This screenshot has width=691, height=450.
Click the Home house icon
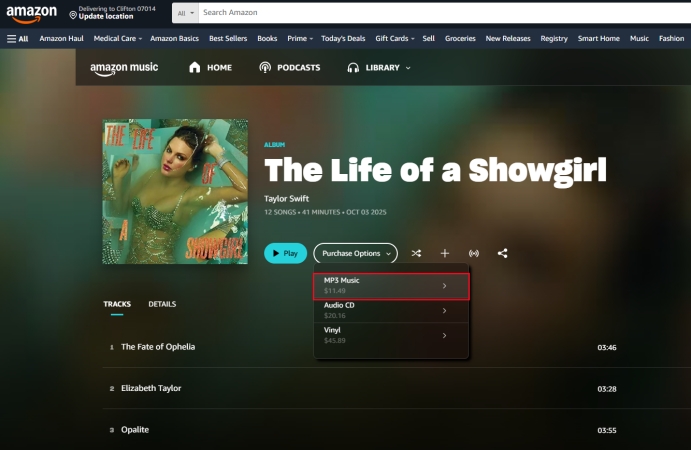click(194, 67)
